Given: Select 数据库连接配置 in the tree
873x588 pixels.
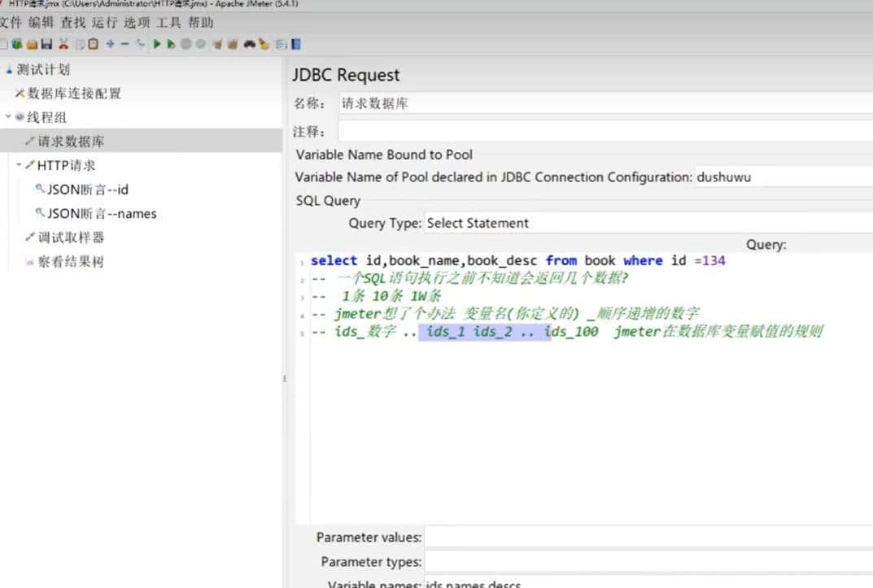Looking at the screenshot, I should [74, 94].
